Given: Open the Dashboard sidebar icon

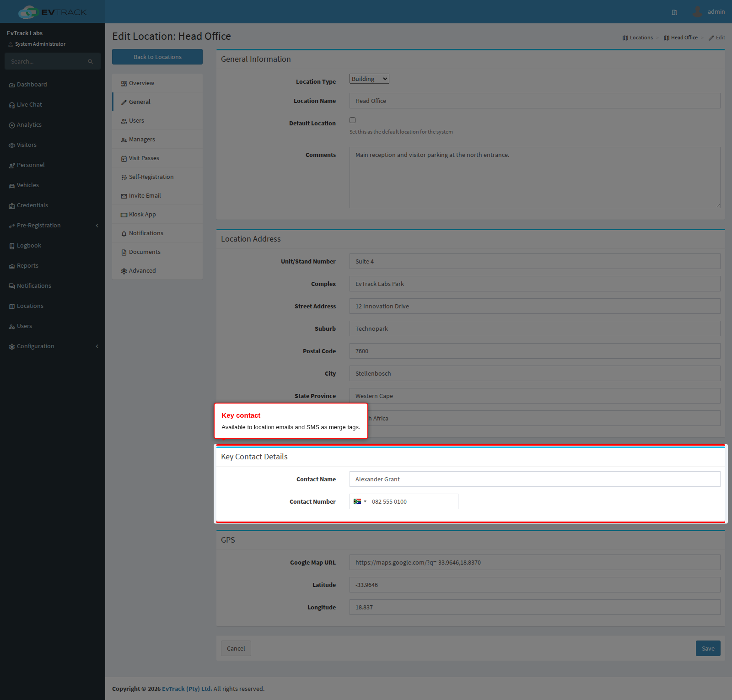Looking at the screenshot, I should [12, 85].
